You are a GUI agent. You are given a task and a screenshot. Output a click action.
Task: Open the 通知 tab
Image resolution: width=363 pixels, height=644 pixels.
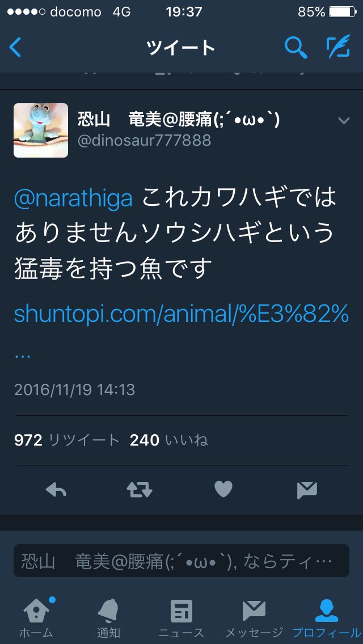click(x=108, y=618)
